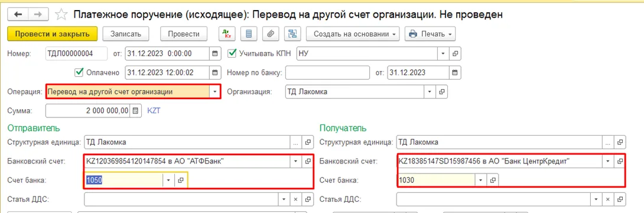Open the recipient's Статья ДДС record
This screenshot has height=213, width=644.
(620, 199)
